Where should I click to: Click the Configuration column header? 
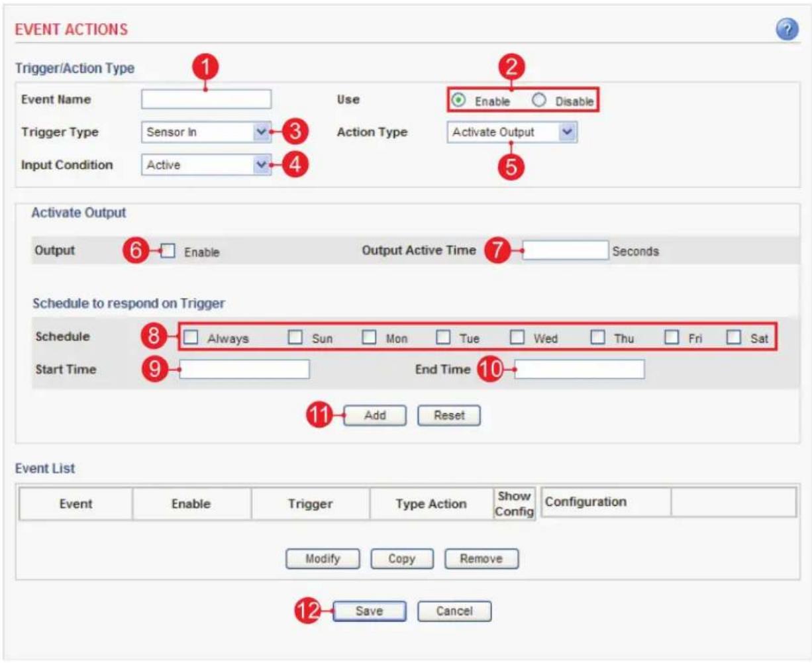coord(606,502)
